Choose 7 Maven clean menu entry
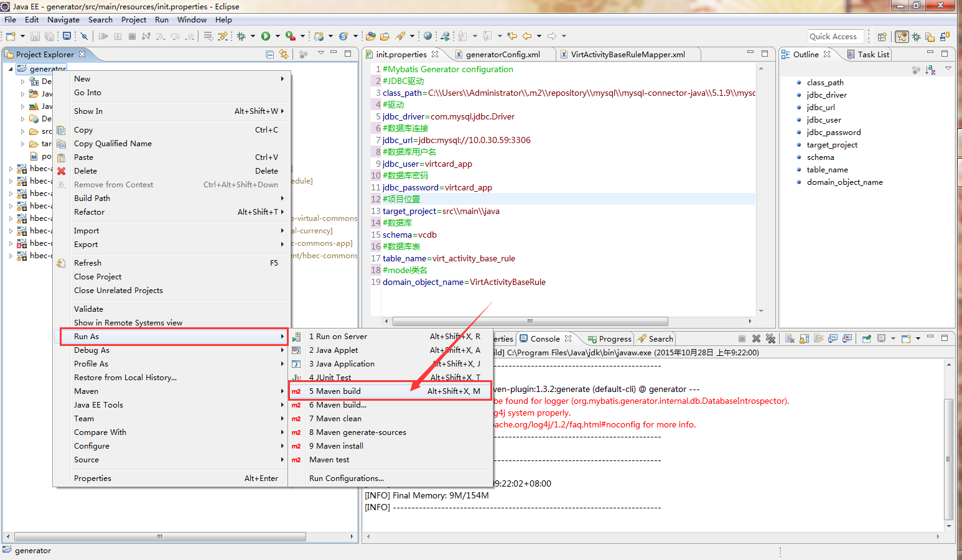 pos(391,419)
